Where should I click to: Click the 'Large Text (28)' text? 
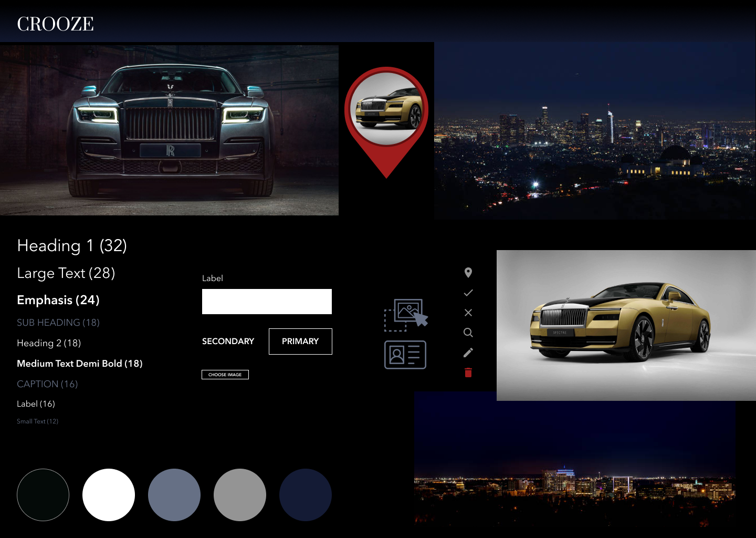[x=66, y=273]
